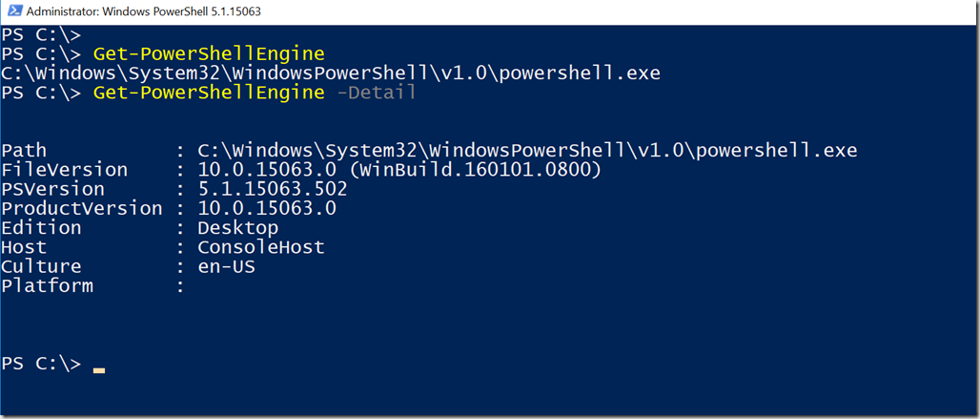The height and width of the screenshot is (419, 980).
Task: Click the topmost empty PS C:\> prompt
Action: [41, 34]
